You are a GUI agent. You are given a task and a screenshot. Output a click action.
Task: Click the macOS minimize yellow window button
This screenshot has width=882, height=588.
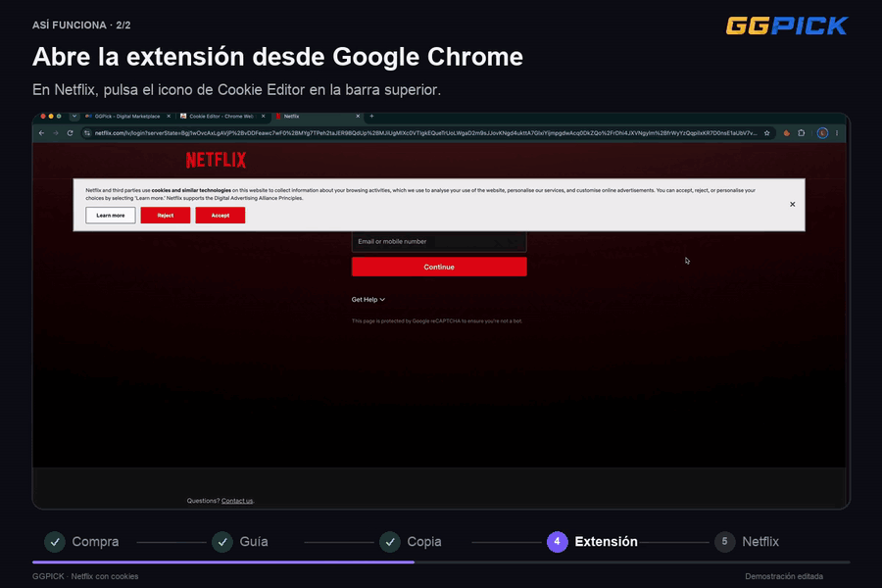pyautogui.click(x=51, y=117)
